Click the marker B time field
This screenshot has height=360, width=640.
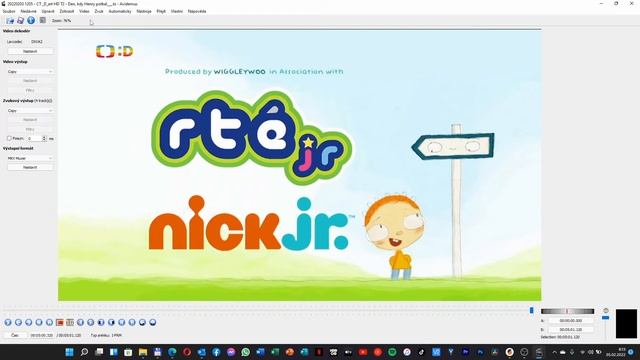point(571,329)
